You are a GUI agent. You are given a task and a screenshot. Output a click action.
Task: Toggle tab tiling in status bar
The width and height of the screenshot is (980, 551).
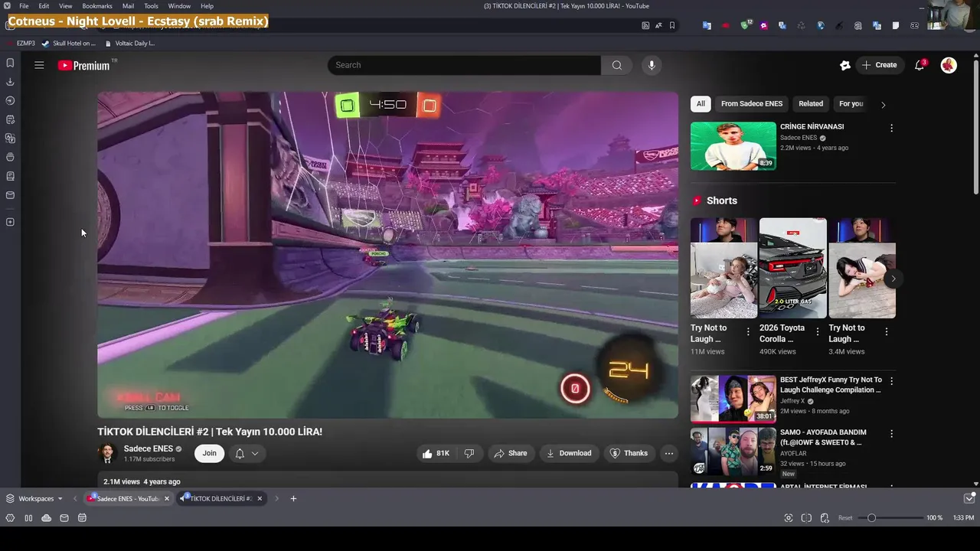(806, 518)
